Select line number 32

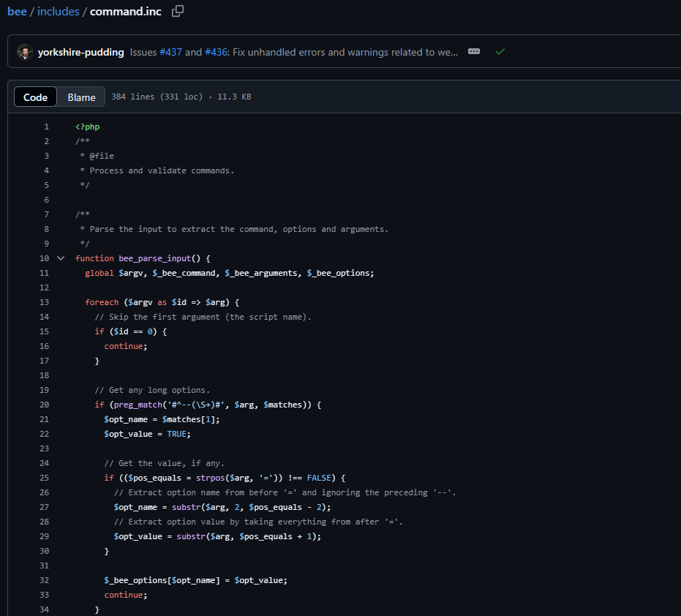coord(45,580)
